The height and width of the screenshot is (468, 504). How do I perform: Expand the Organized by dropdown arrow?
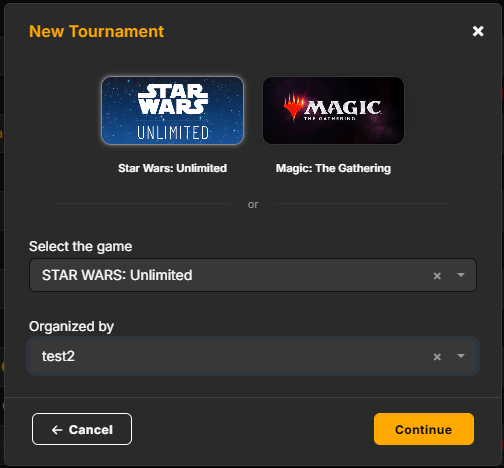point(461,356)
